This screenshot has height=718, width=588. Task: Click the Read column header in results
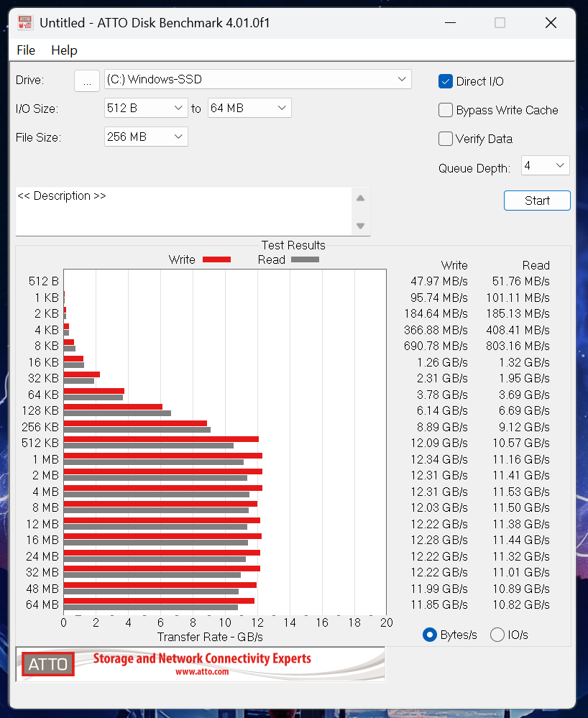tap(536, 266)
